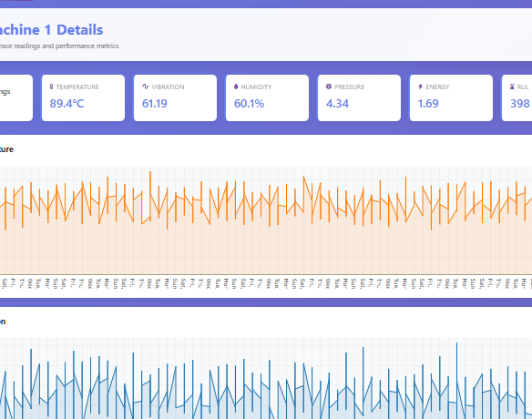
Task: Click the gauge icon beside PRESSURE
Action: (x=329, y=87)
